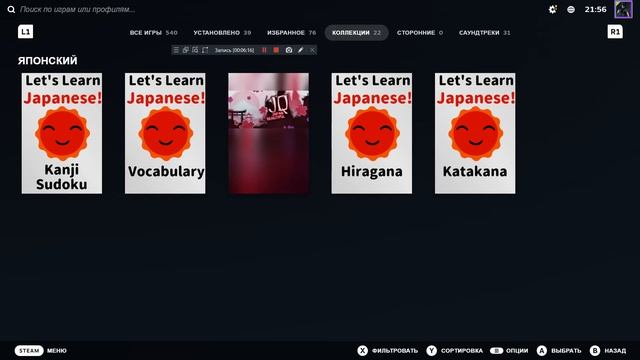Switch to the ВСЕ ИГРЫ tab
The image size is (640, 360).
153,32
